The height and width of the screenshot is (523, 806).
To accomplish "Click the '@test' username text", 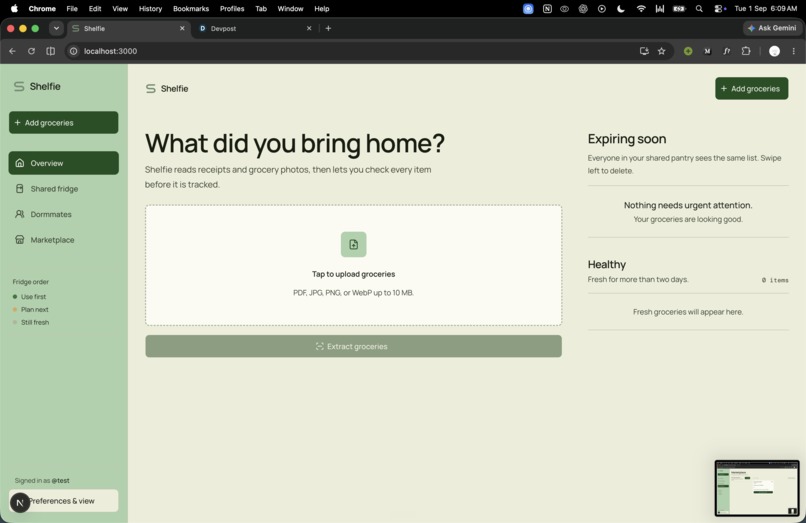I will (61, 480).
